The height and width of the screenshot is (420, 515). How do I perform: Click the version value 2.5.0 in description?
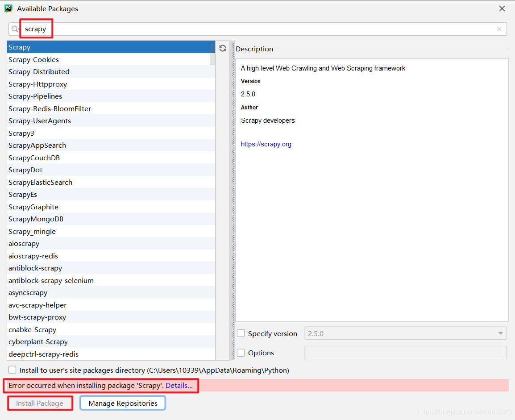(x=248, y=94)
